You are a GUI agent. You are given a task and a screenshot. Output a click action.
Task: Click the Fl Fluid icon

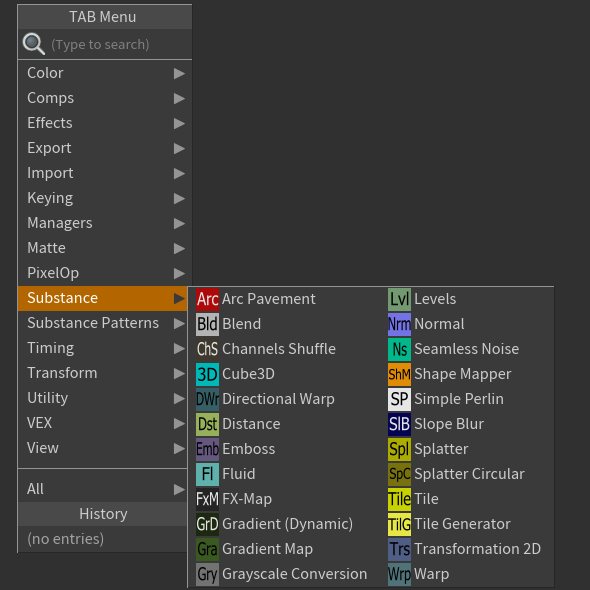pos(207,474)
